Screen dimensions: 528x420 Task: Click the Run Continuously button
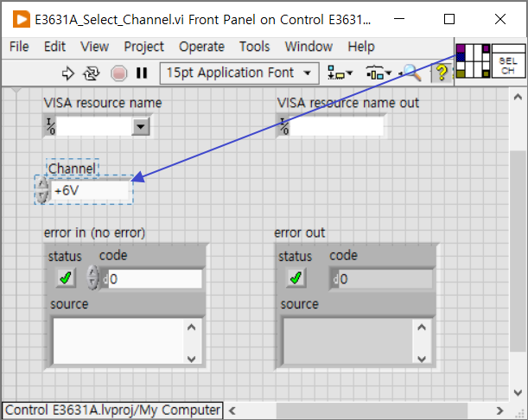[92, 73]
